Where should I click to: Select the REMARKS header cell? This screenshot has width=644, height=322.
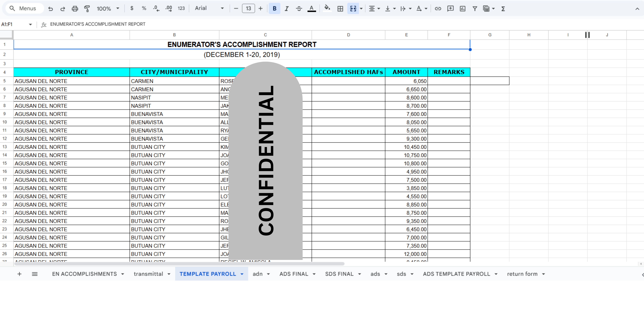pos(449,72)
